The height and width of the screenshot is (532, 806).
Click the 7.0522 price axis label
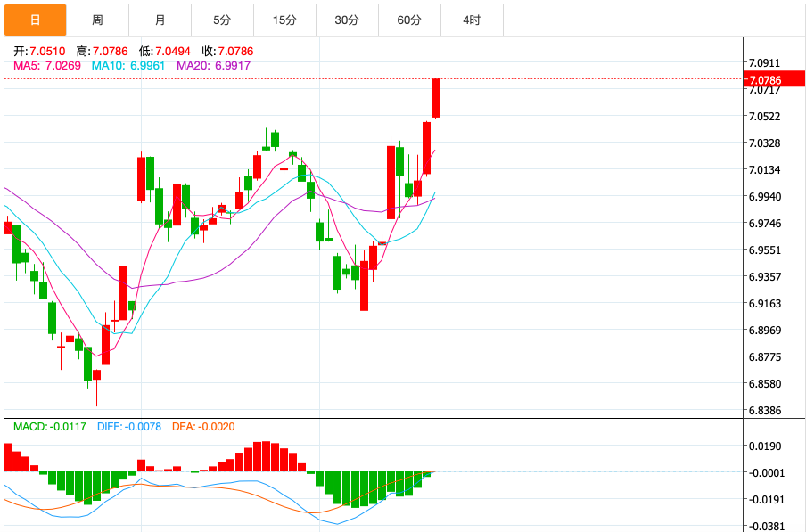pos(764,117)
